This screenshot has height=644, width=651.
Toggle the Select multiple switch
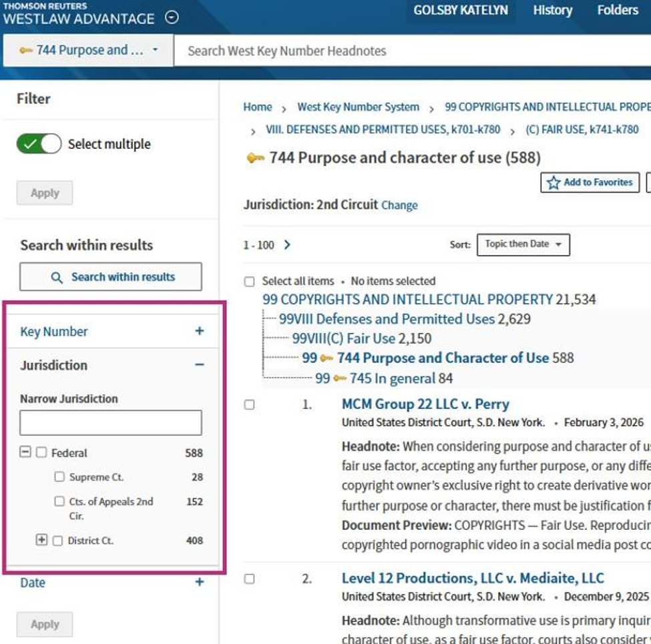coord(39,144)
